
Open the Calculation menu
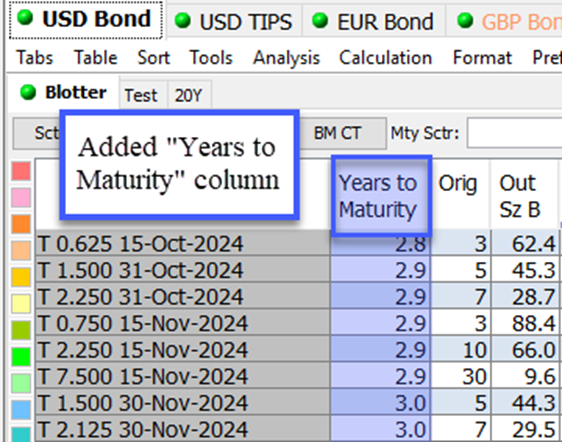pyautogui.click(x=386, y=58)
